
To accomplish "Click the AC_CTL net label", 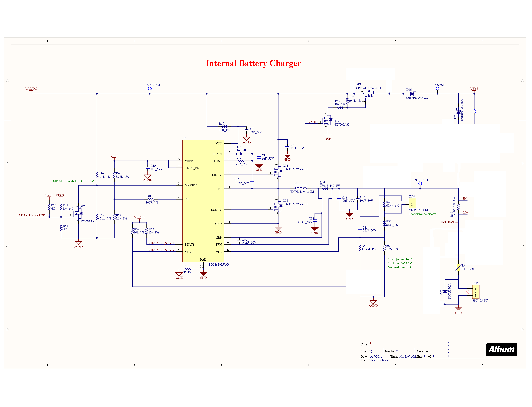I will tap(311, 122).
